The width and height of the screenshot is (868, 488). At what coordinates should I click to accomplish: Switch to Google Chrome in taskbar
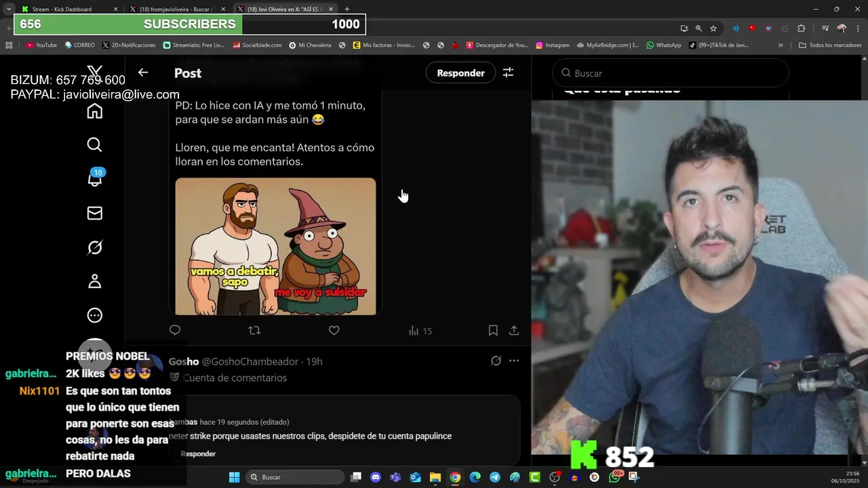pyautogui.click(x=455, y=477)
